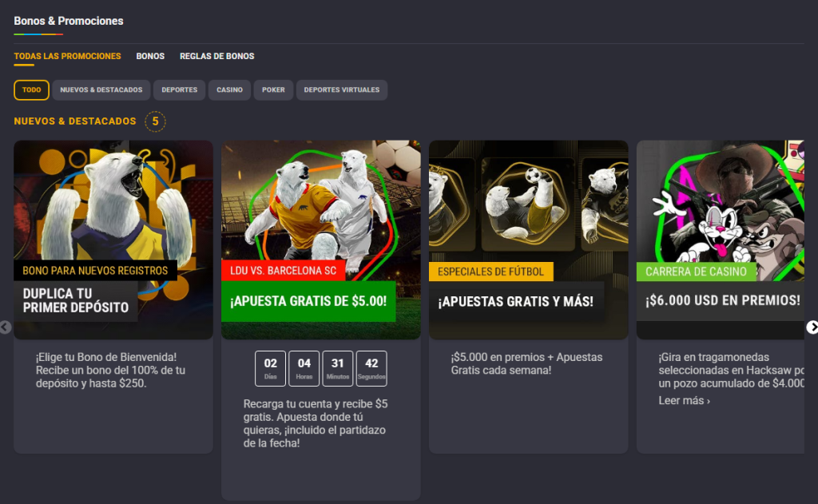Viewport: 818px width, 504px height.
Task: Click the Duplica tu primer depósito banner
Action: tap(76, 300)
